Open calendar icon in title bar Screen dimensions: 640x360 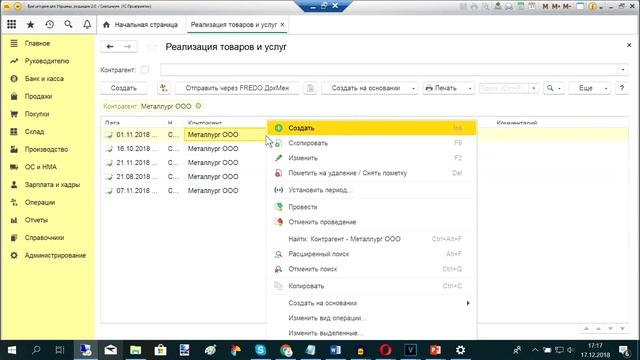click(531, 7)
